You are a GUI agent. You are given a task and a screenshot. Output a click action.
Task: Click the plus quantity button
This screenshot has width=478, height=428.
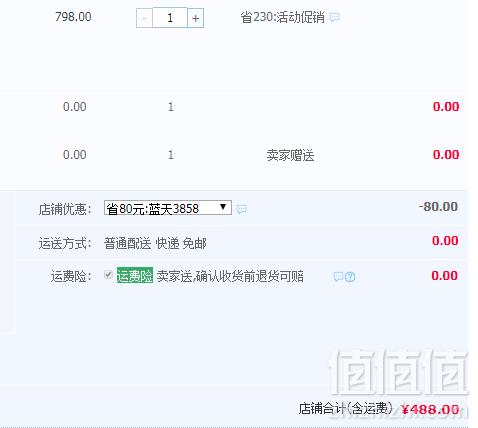[x=196, y=18]
